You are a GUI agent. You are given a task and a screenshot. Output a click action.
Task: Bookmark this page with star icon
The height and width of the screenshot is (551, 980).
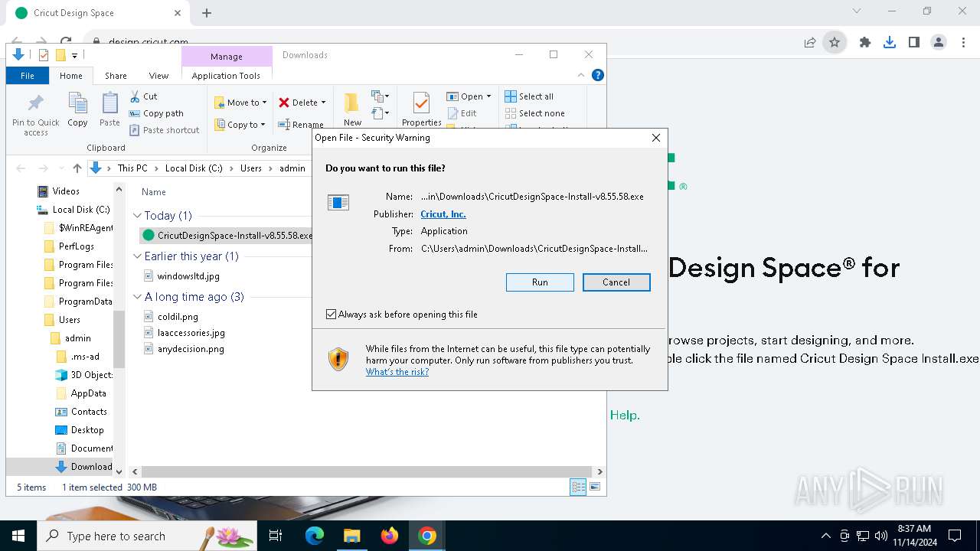[x=835, y=43]
